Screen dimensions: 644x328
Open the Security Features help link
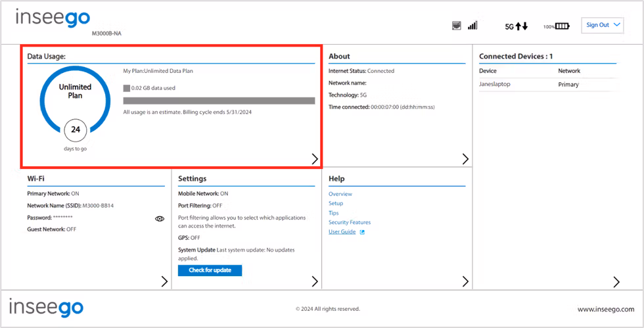(350, 222)
